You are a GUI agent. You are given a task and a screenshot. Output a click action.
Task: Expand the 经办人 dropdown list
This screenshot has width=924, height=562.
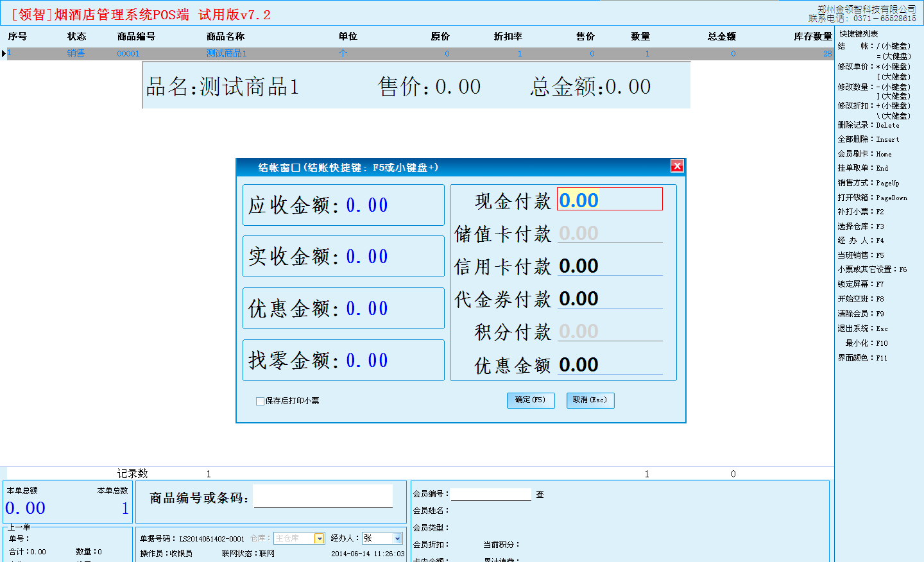(x=397, y=539)
